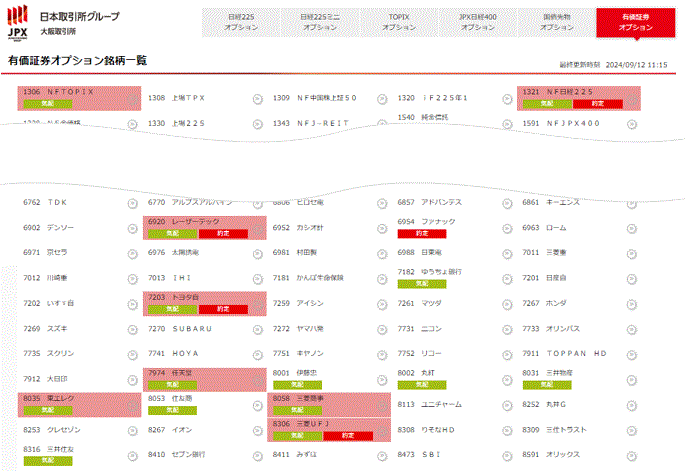Click the arrow icon for 7751 キヤノン

tap(382, 355)
